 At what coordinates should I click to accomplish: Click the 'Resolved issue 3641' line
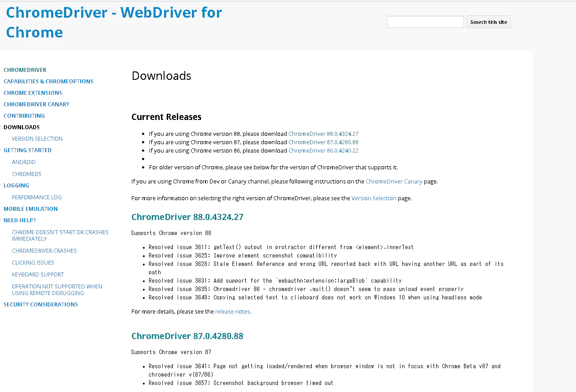tap(325, 370)
